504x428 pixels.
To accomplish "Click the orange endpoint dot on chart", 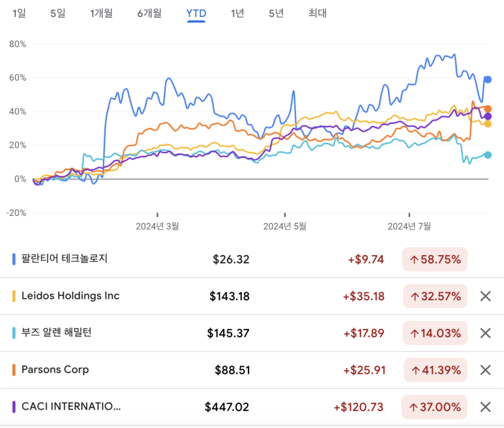I will (488, 109).
